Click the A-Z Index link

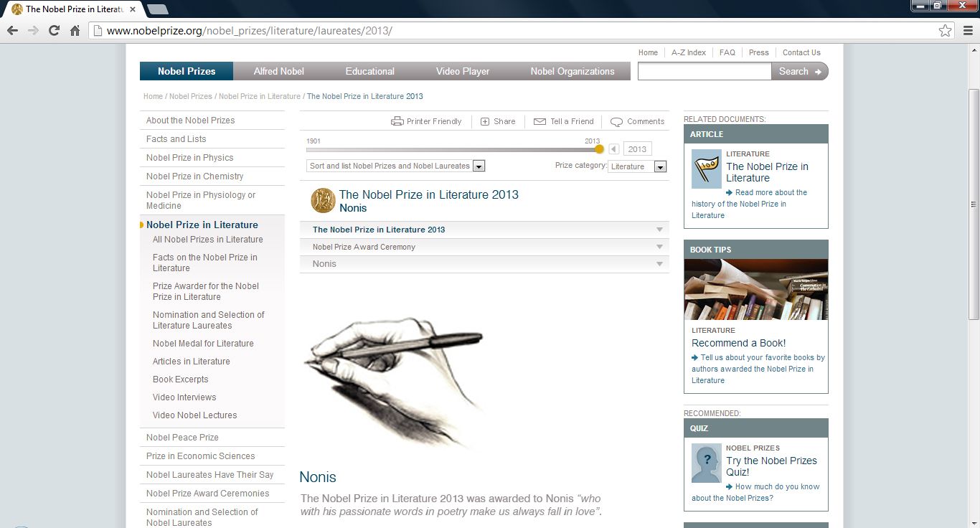point(689,52)
